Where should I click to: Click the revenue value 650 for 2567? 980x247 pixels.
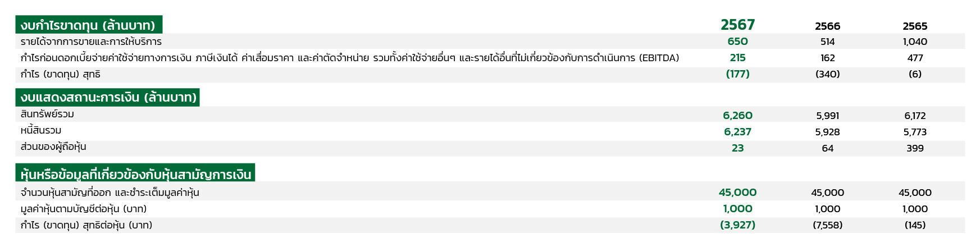(737, 42)
